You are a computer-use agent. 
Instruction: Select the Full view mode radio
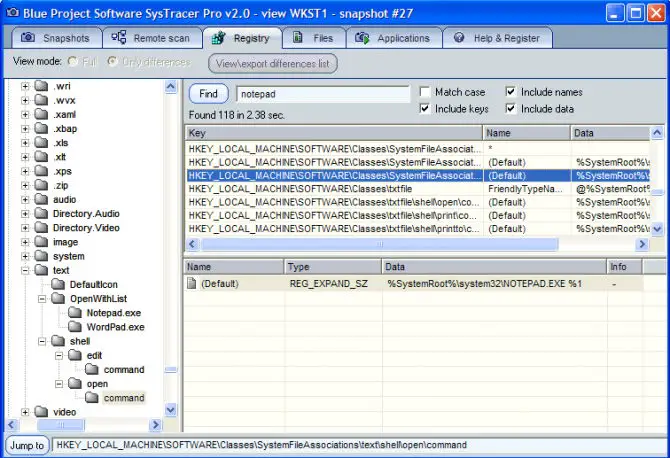(73, 62)
